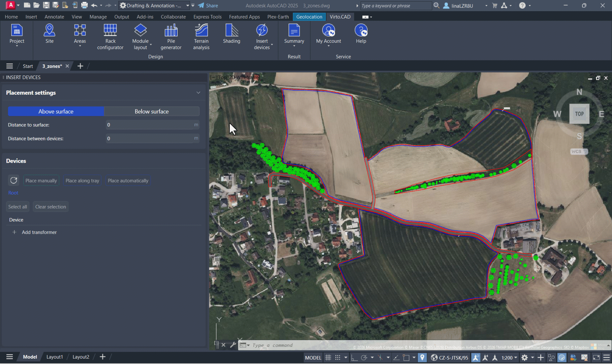Click the Site tool icon
Image resolution: width=612 pixels, height=364 pixels.
click(50, 30)
